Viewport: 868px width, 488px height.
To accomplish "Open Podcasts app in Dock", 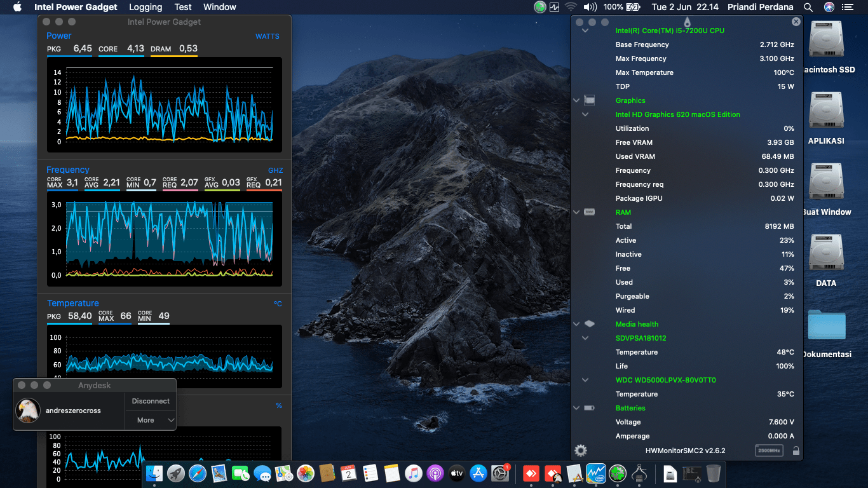I will (x=435, y=473).
